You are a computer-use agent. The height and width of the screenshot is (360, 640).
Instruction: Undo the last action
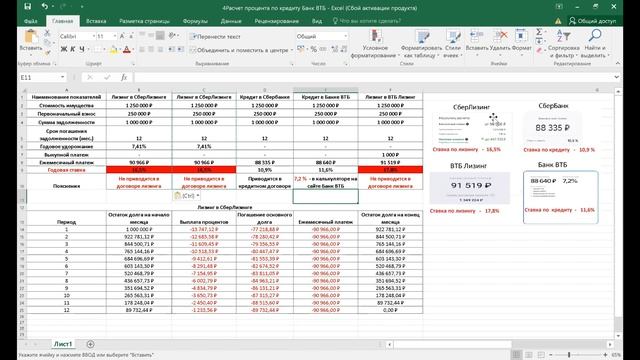pos(44,7)
